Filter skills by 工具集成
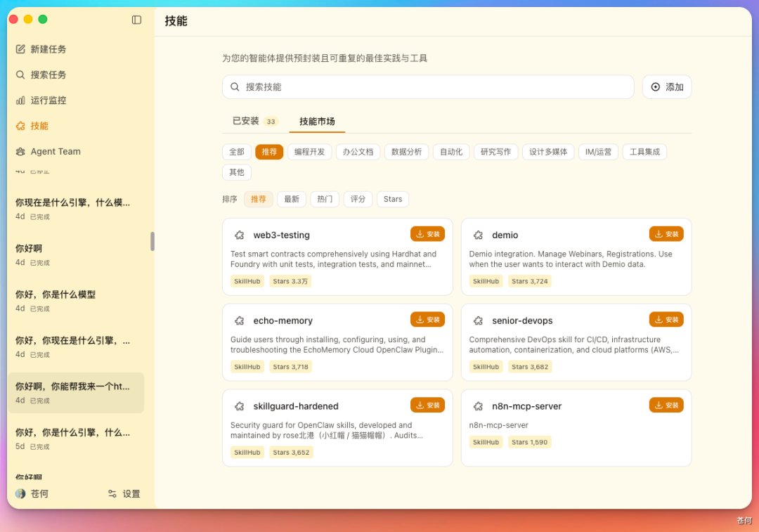This screenshot has width=759, height=532. pos(644,152)
